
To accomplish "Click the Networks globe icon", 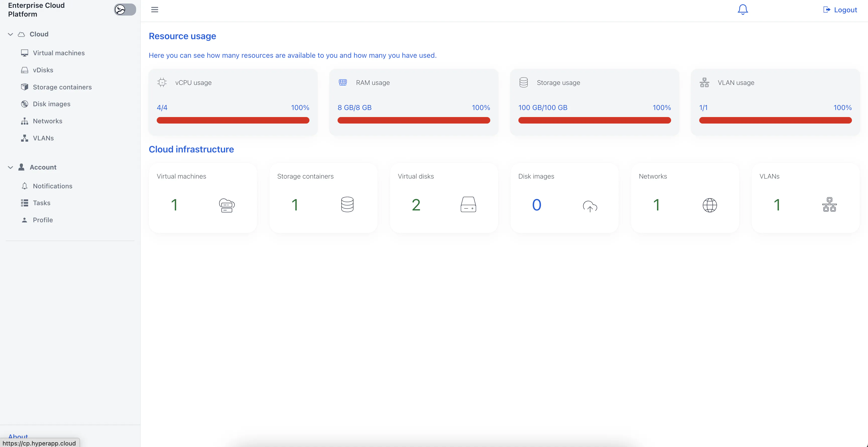I will coord(710,205).
